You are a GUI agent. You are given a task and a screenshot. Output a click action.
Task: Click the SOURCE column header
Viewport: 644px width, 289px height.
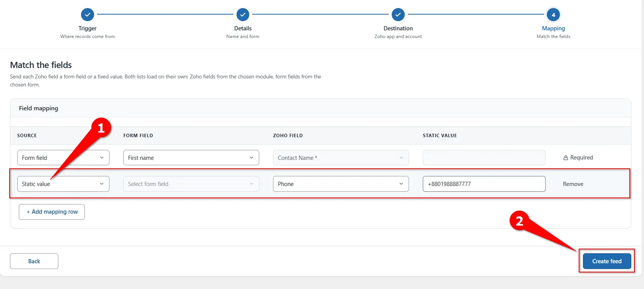tap(27, 136)
